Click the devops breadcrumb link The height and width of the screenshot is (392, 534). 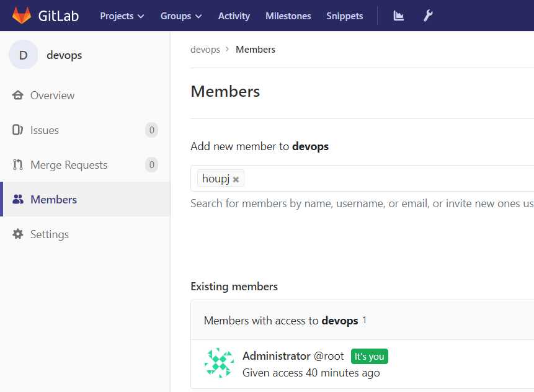tap(205, 50)
